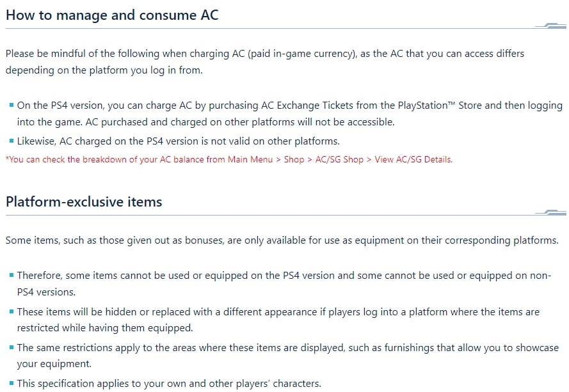Click the bullet before 'This specification applies'
This screenshot has width=569, height=392.
(x=12, y=383)
